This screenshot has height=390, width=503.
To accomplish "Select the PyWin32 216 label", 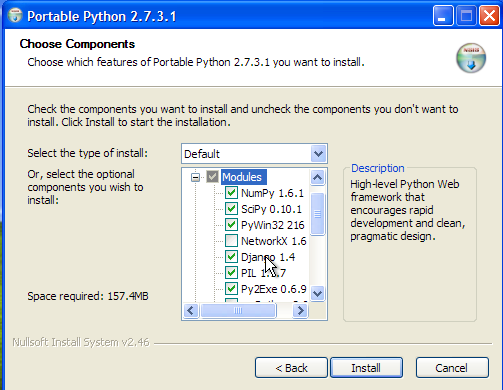I will pos(273,225).
